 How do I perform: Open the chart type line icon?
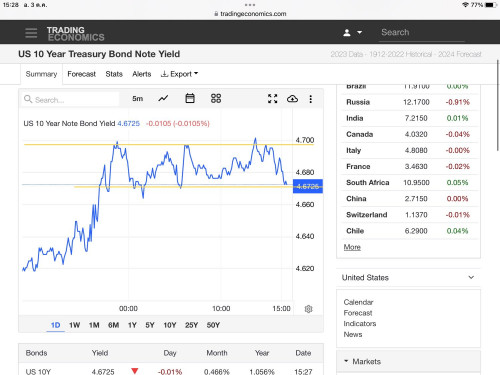tap(163, 98)
